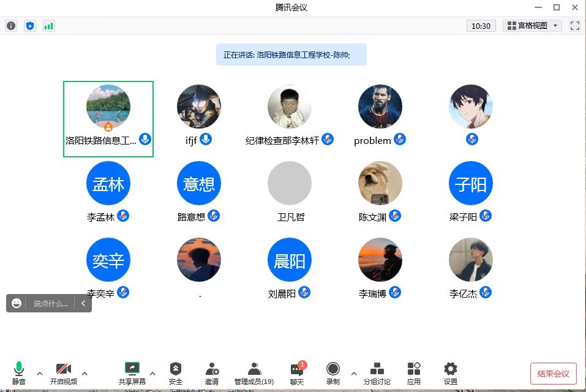Enter full screen mode icon
Image resolution: width=586 pixels, height=392 pixels.
pos(574,26)
